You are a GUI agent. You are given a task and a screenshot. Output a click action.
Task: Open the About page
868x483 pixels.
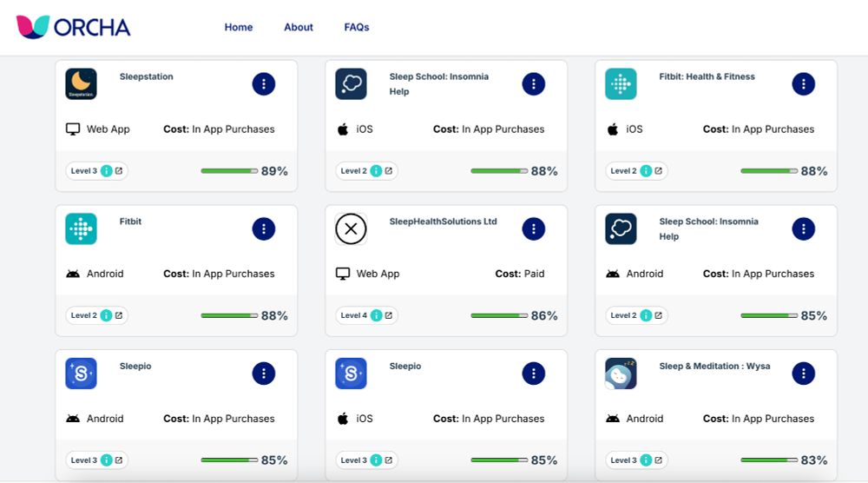click(299, 27)
